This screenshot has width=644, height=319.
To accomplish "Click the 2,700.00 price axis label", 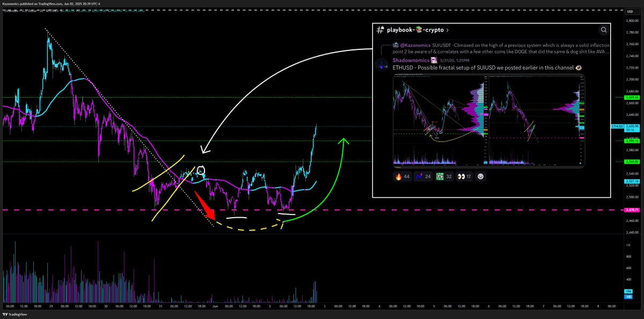I will click(x=631, y=79).
